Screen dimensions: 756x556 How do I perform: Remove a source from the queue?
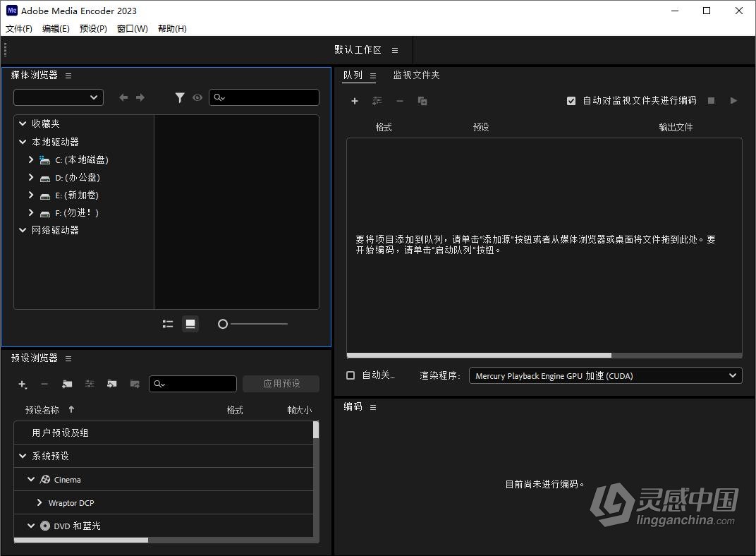[400, 101]
